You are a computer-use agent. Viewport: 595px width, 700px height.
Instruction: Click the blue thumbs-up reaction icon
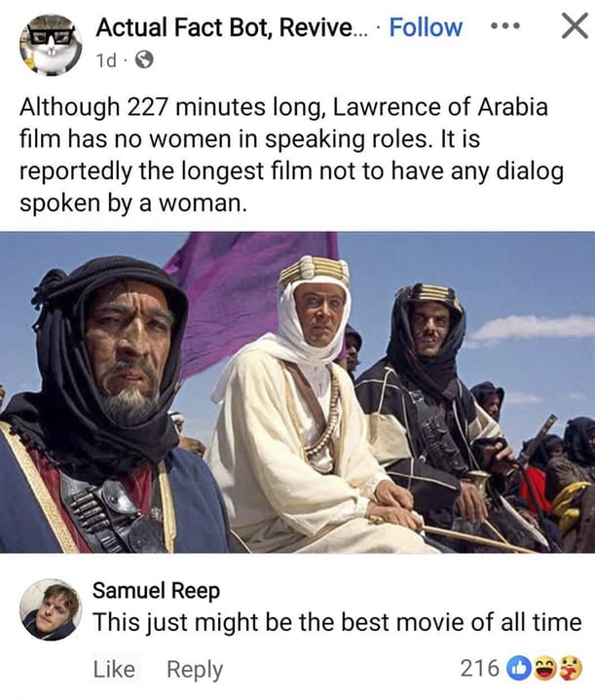(x=518, y=668)
